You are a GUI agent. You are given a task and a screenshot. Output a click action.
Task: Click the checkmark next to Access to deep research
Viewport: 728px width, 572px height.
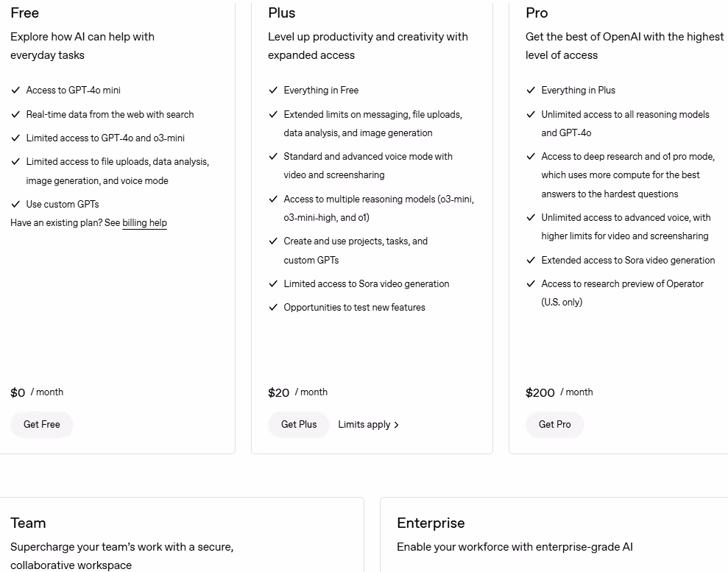point(531,156)
